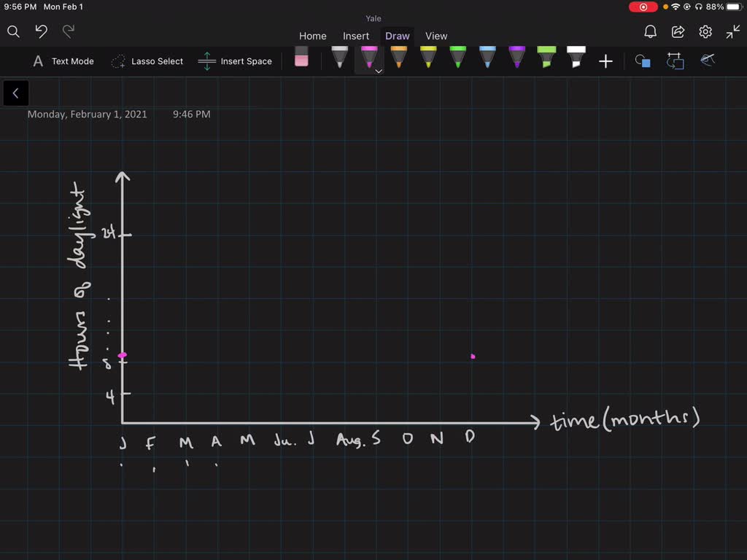The image size is (747, 560).
Task: Open the Insert Space tool options
Action: [235, 61]
